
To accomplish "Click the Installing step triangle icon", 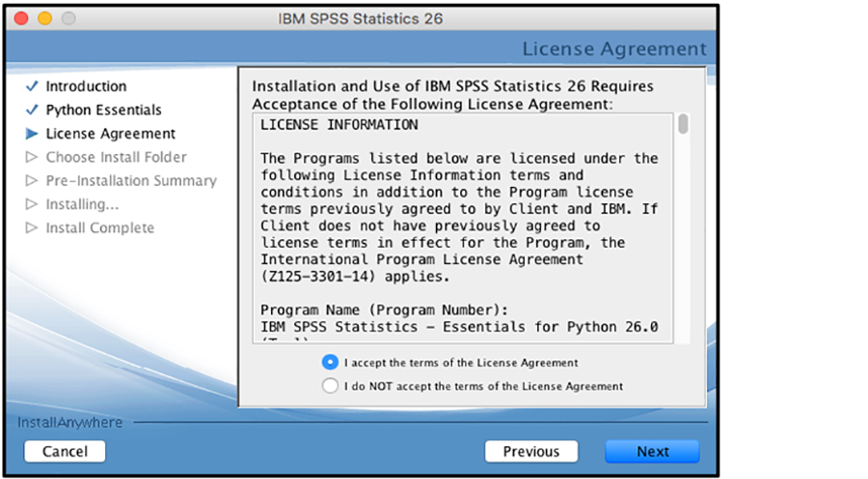I will [x=32, y=204].
